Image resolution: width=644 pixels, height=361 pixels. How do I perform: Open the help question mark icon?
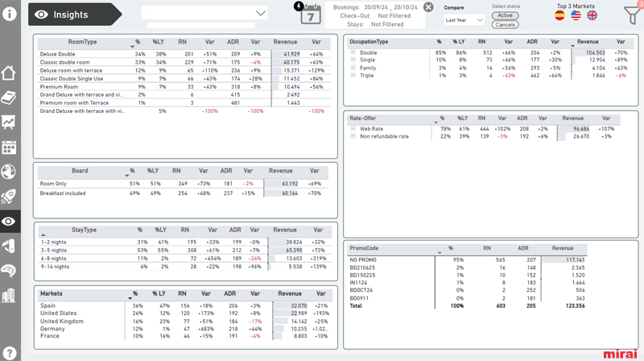point(10,353)
